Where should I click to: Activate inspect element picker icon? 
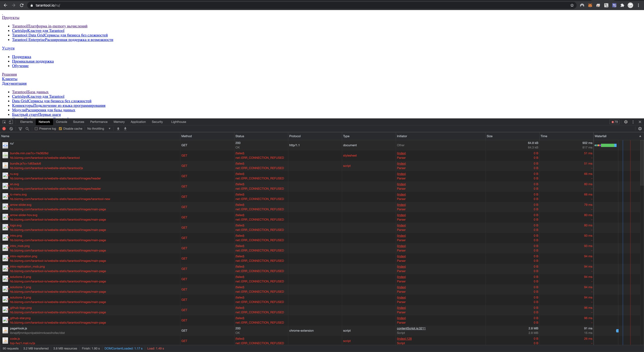coord(4,122)
